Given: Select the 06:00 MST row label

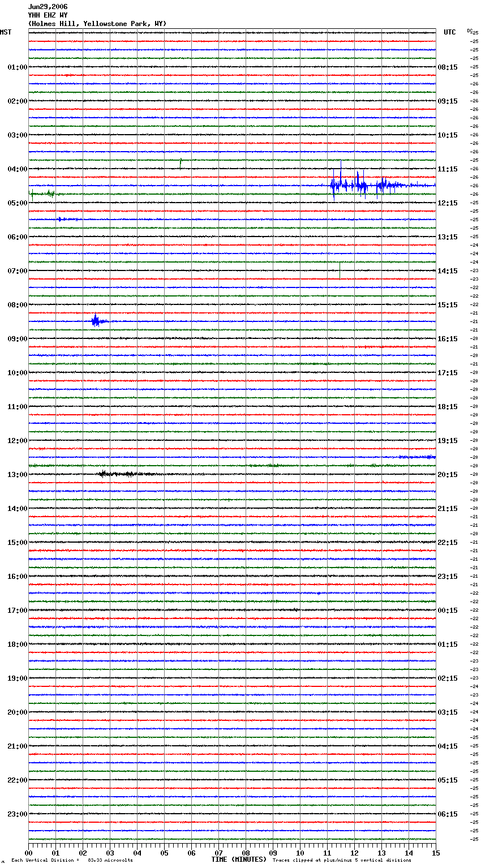Looking at the screenshot, I should (x=18, y=237).
